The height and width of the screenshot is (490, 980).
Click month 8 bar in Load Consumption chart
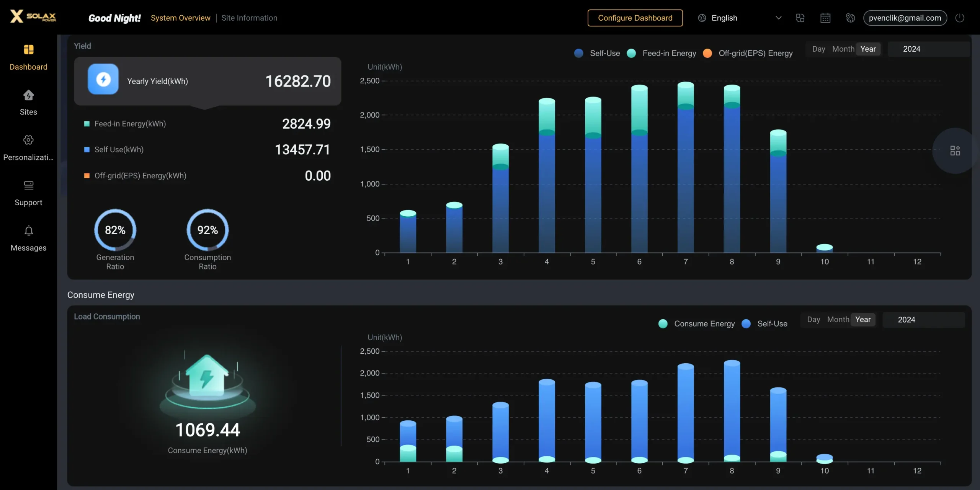pos(732,411)
